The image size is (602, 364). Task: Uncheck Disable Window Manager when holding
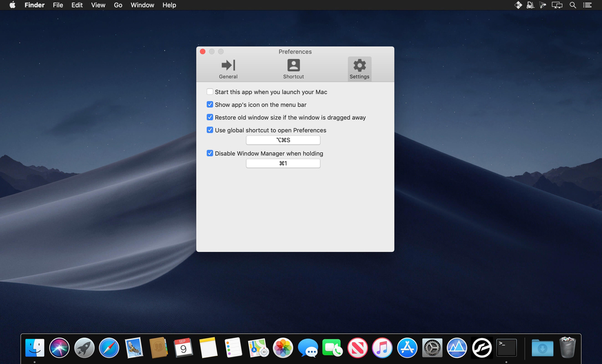210,153
